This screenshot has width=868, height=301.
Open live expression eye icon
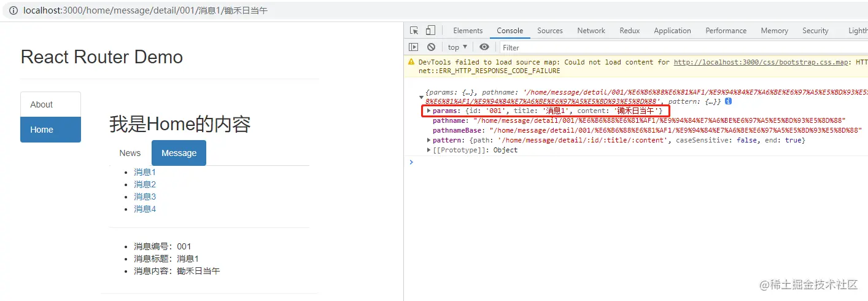pos(484,47)
